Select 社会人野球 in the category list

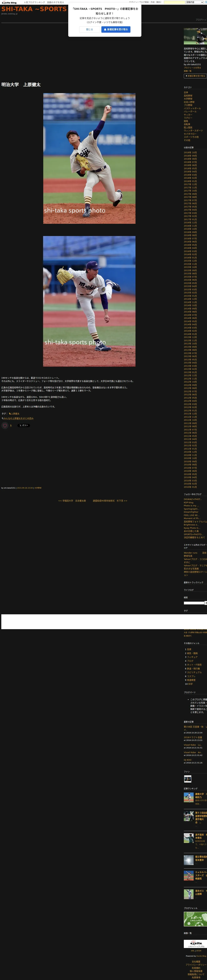[x=189, y=102]
